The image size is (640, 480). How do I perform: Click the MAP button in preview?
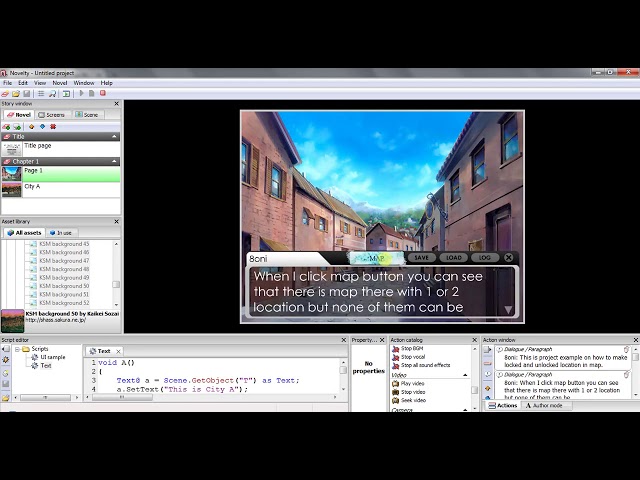click(377, 258)
